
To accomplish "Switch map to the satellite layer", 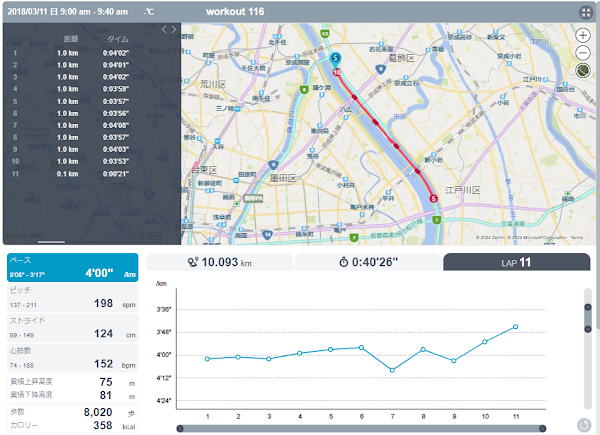I will point(583,70).
